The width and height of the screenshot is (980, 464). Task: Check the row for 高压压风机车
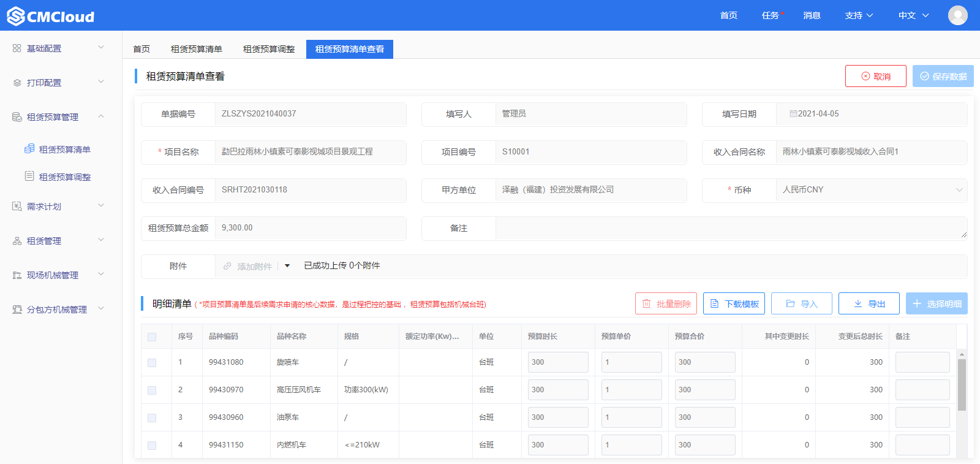point(152,390)
